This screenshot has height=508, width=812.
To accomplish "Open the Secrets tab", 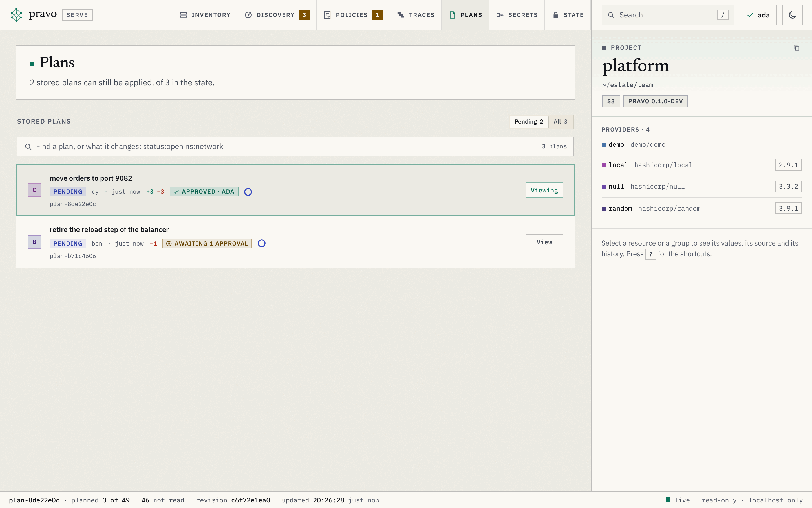I will tap(517, 15).
